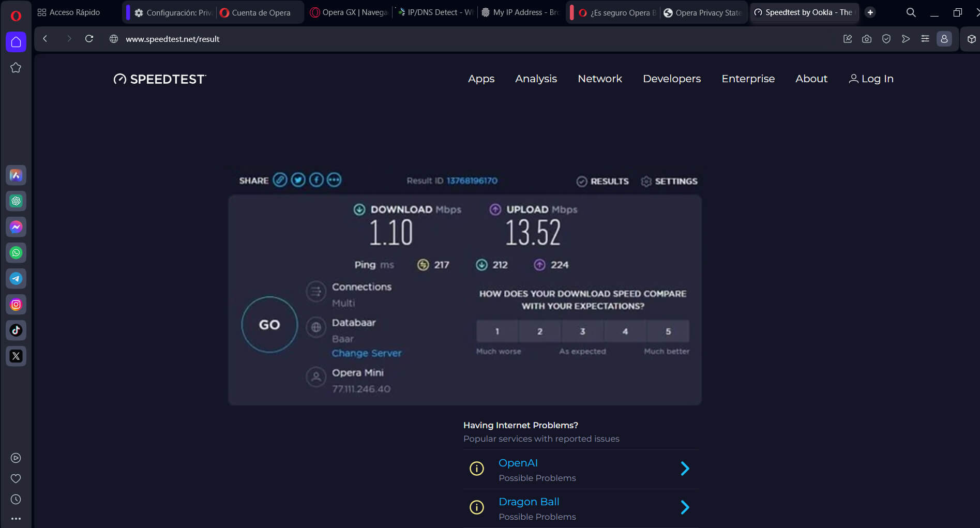This screenshot has height=528, width=980.
Task: Open the Analysis navigation menu
Action: click(x=536, y=79)
